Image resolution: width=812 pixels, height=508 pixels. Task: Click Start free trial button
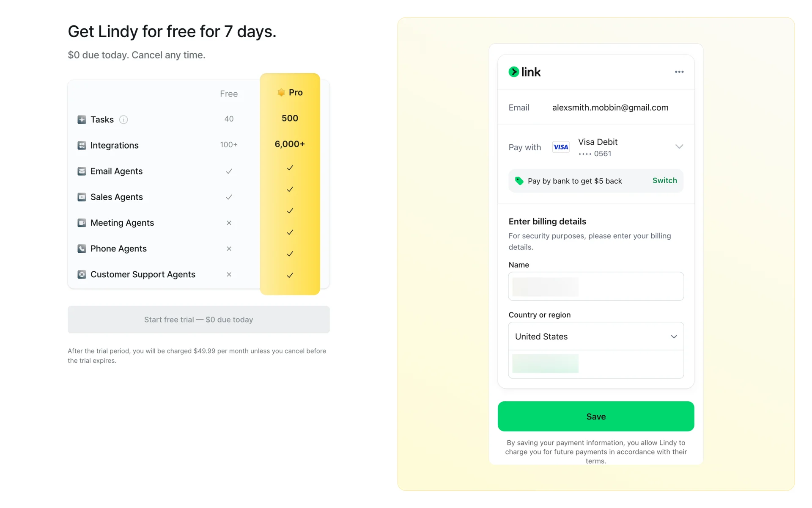[x=199, y=320]
